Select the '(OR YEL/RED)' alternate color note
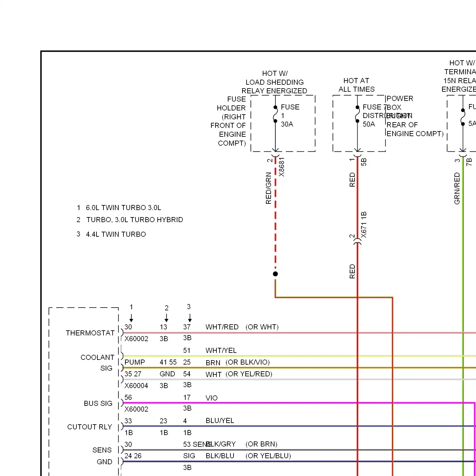 [x=249, y=374]
